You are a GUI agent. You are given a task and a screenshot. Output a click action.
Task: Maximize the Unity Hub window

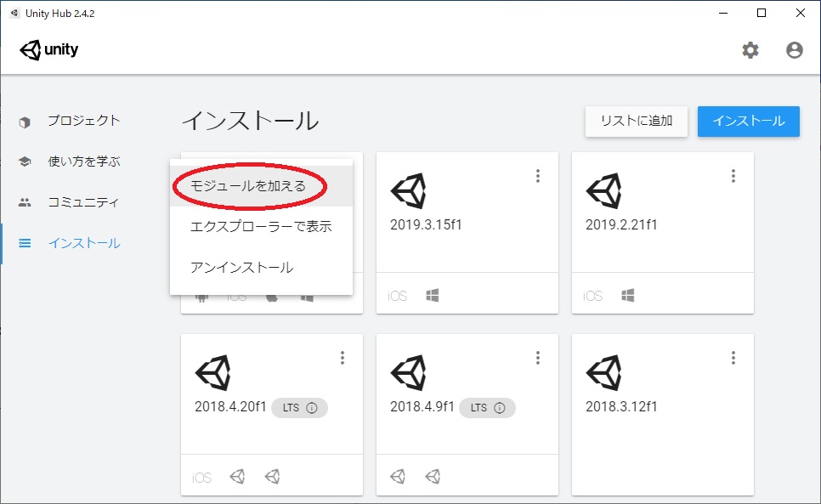762,13
